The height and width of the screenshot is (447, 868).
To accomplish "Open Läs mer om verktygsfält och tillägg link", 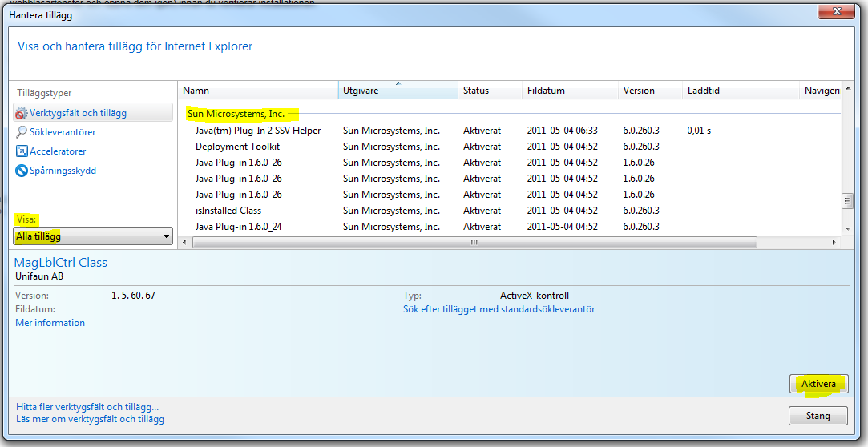I will 91,419.
